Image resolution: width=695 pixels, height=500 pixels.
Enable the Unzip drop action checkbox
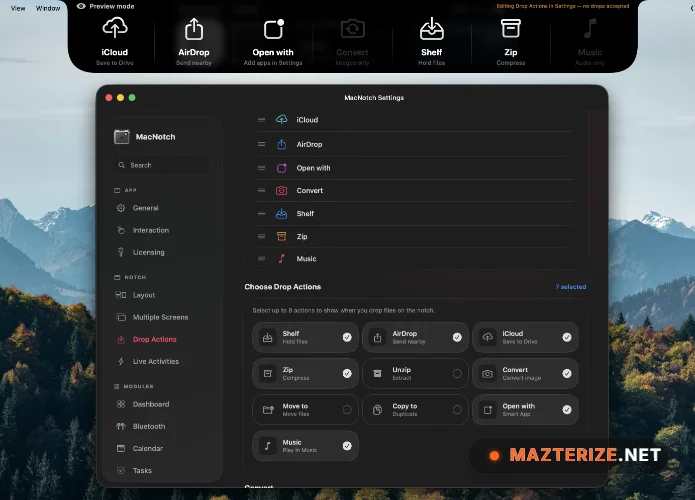tap(457, 374)
